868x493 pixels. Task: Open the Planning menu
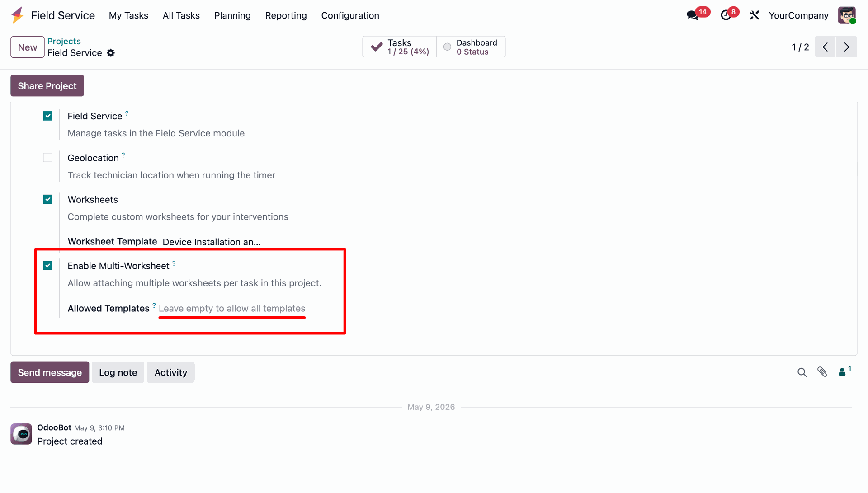click(x=232, y=15)
